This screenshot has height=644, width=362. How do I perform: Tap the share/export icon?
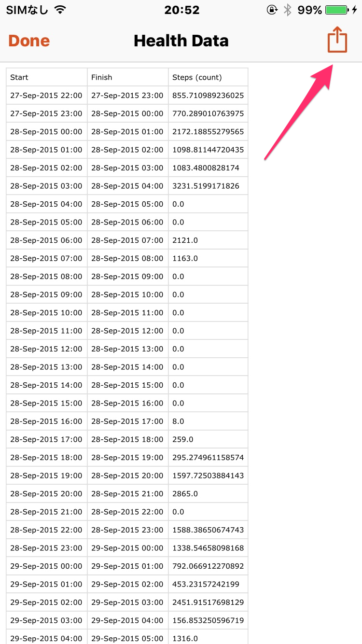pos(337,40)
